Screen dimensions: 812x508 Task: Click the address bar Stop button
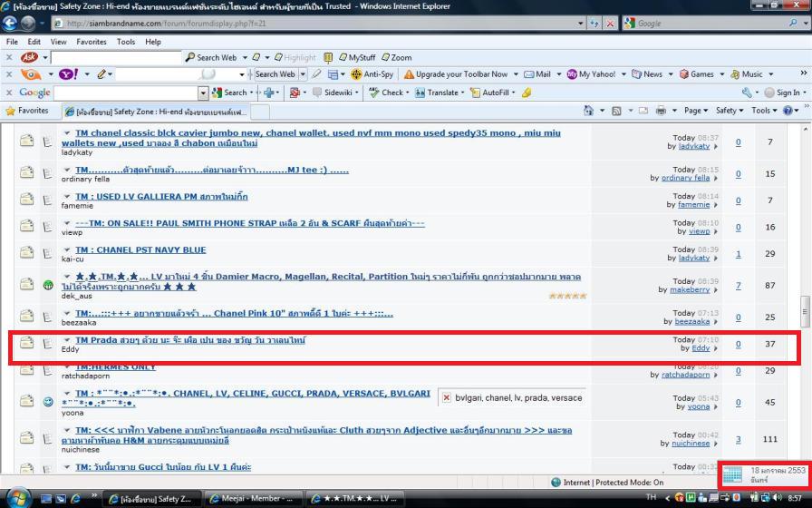point(610,24)
